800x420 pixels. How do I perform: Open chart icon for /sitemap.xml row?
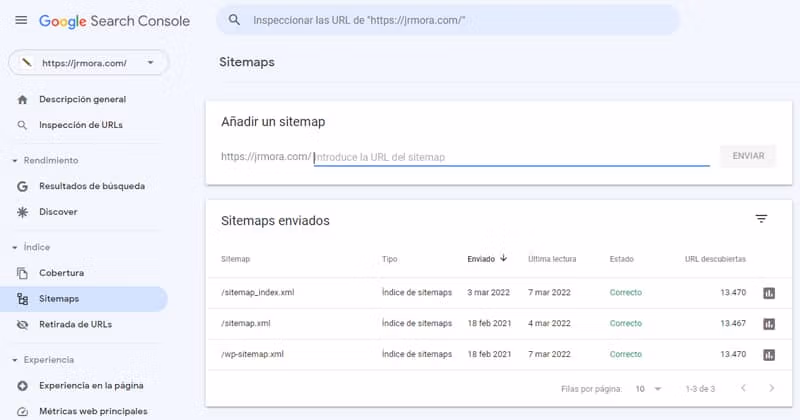(x=769, y=324)
